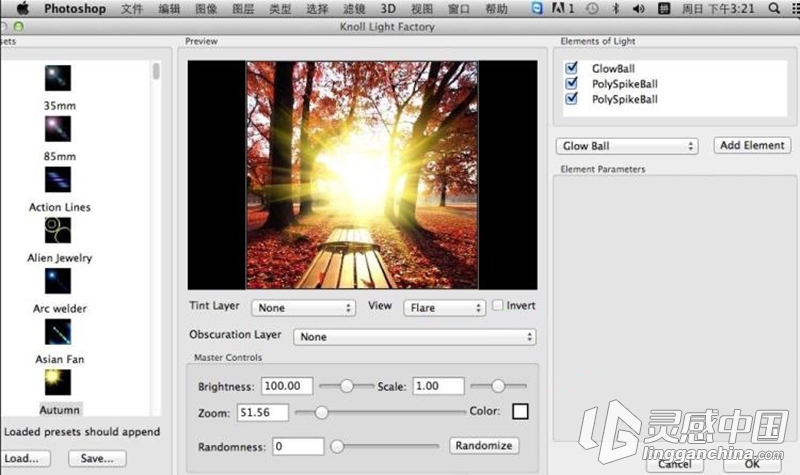
Task: Click the Randomness slider handle
Action: coord(337,446)
